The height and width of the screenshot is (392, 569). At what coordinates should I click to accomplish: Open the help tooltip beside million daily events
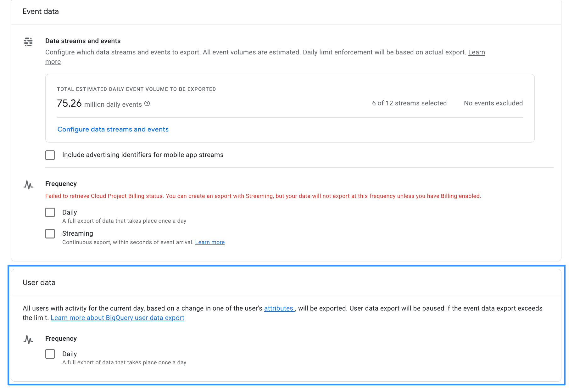pyautogui.click(x=148, y=104)
